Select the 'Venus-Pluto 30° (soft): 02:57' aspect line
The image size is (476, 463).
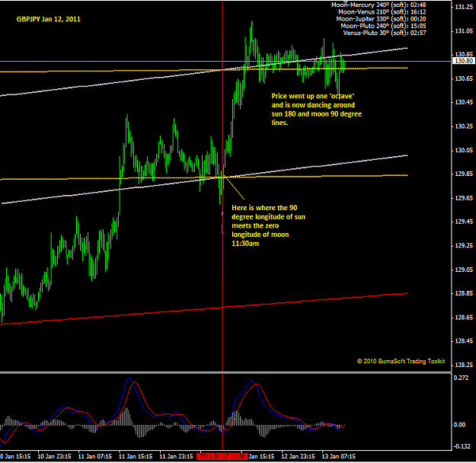385,33
